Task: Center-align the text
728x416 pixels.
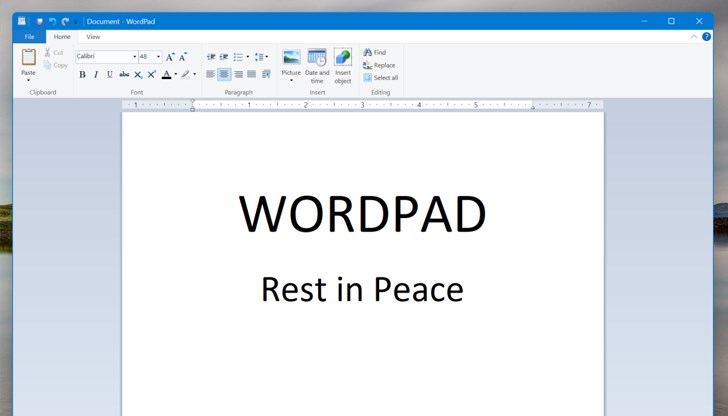Action: pos(224,74)
